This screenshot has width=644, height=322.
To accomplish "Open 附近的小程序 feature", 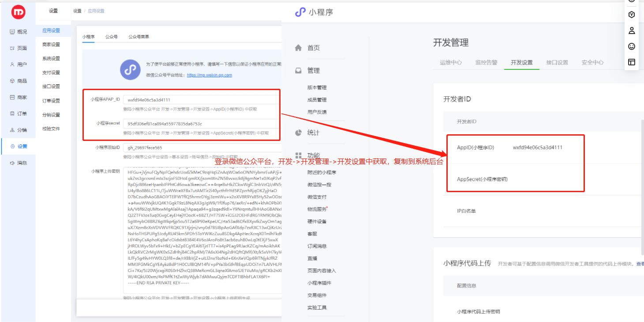I will [322, 172].
